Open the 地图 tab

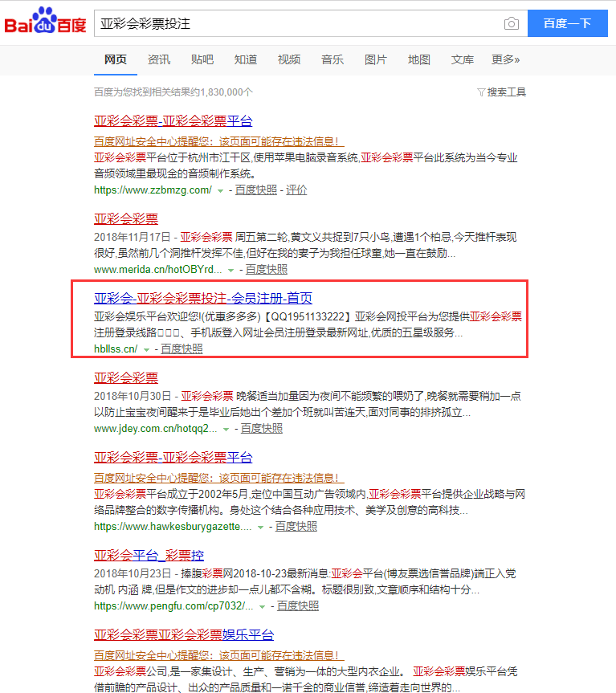pos(419,59)
